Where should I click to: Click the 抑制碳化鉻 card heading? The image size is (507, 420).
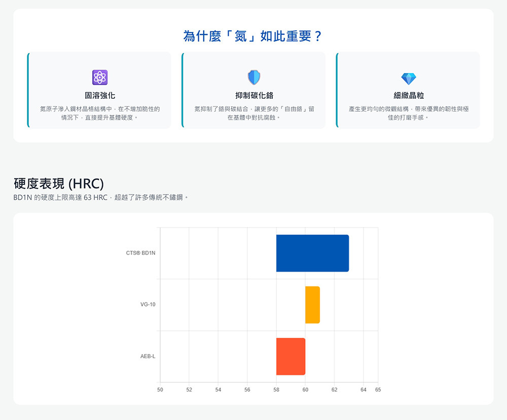click(x=254, y=95)
